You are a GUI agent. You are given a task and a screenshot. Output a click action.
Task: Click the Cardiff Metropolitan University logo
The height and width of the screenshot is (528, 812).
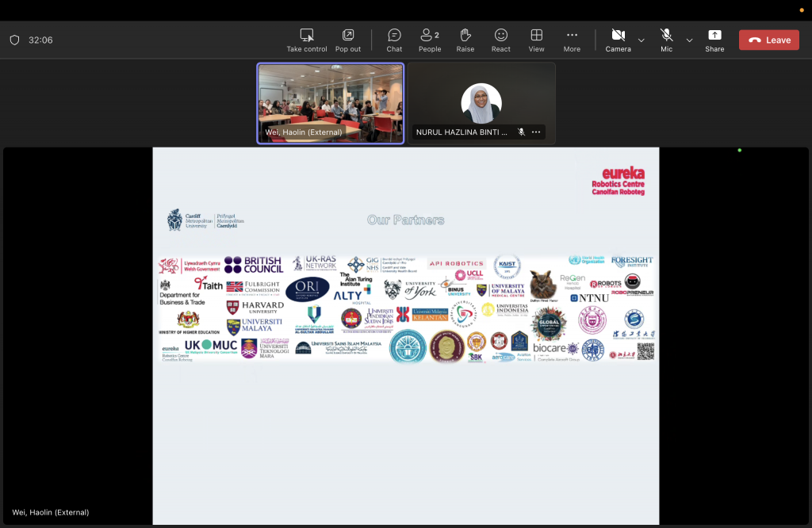(205, 220)
